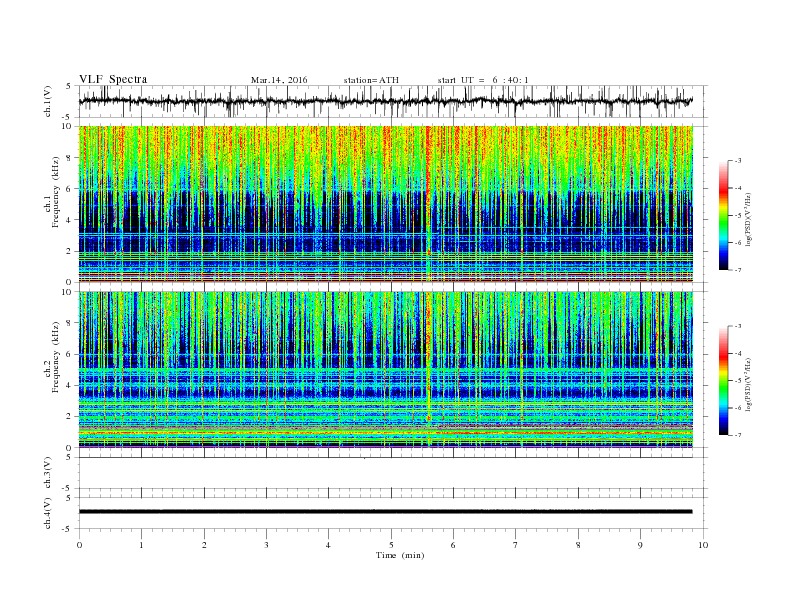Click the "Time (min)" axis title
The image size is (792, 612).
click(x=400, y=555)
